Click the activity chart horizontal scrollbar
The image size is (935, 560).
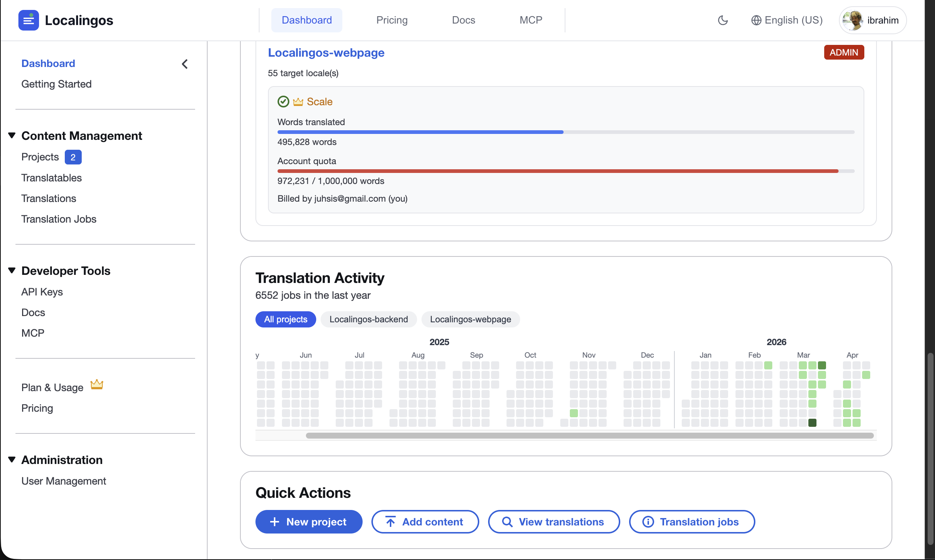point(589,436)
